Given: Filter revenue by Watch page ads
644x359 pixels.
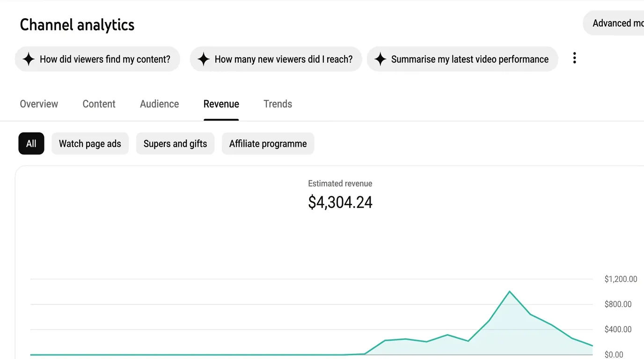Looking at the screenshot, I should pos(90,144).
